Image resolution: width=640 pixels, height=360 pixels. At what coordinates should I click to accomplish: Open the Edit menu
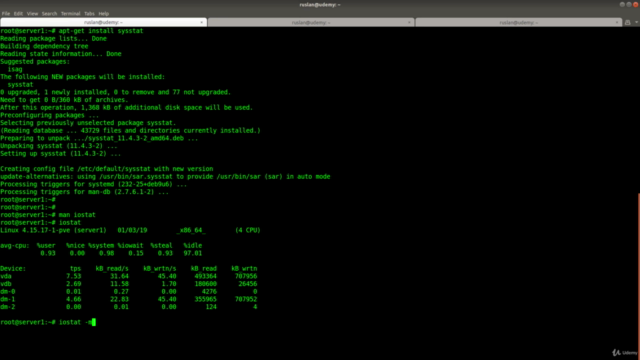(x=18, y=13)
